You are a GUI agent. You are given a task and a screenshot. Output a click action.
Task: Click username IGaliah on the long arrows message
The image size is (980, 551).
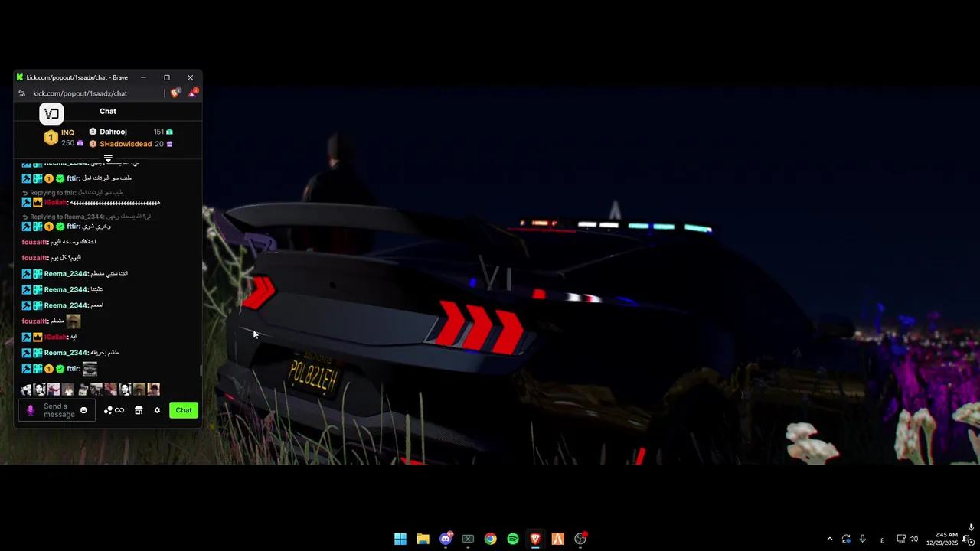[55, 203]
